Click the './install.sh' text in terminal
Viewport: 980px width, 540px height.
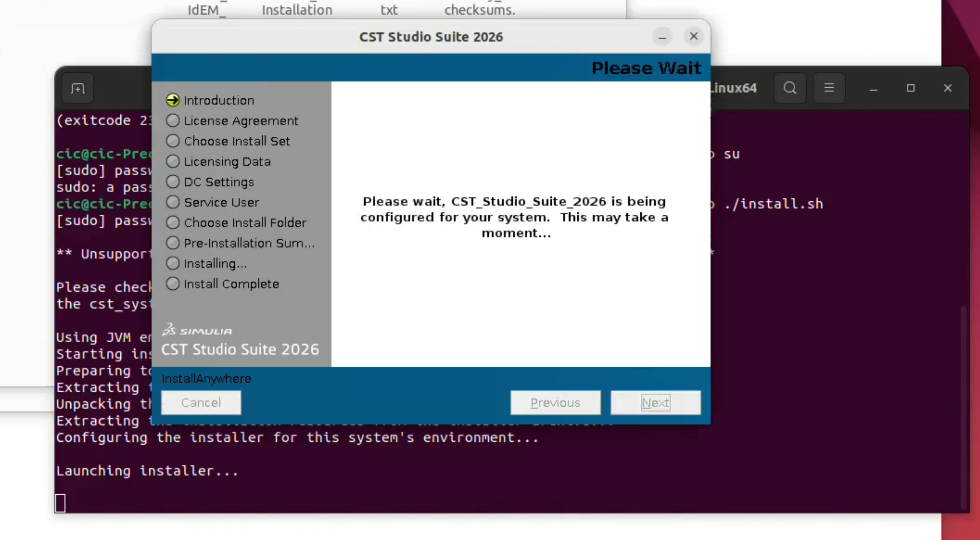pyautogui.click(x=773, y=204)
